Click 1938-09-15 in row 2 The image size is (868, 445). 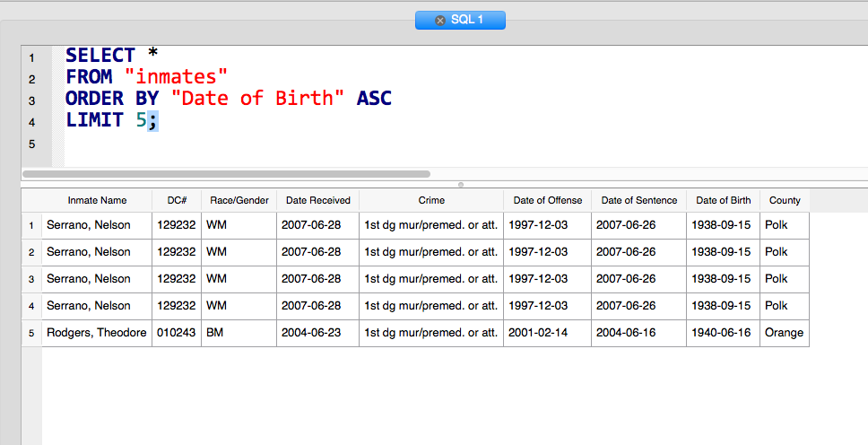coord(721,251)
